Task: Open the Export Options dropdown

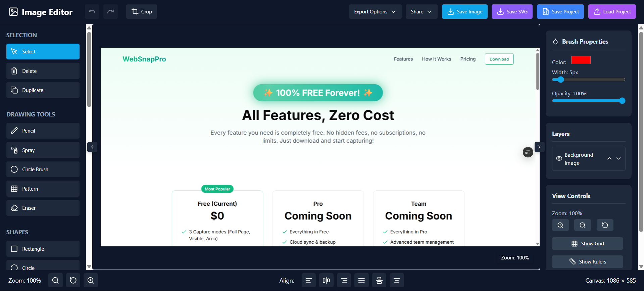Action: 375,12
